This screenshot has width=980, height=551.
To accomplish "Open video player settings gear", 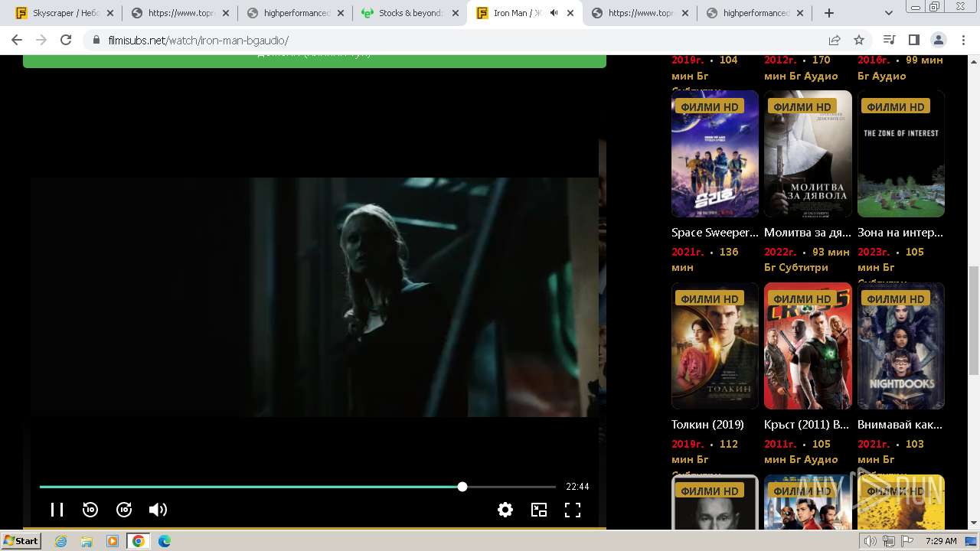I will click(x=505, y=510).
